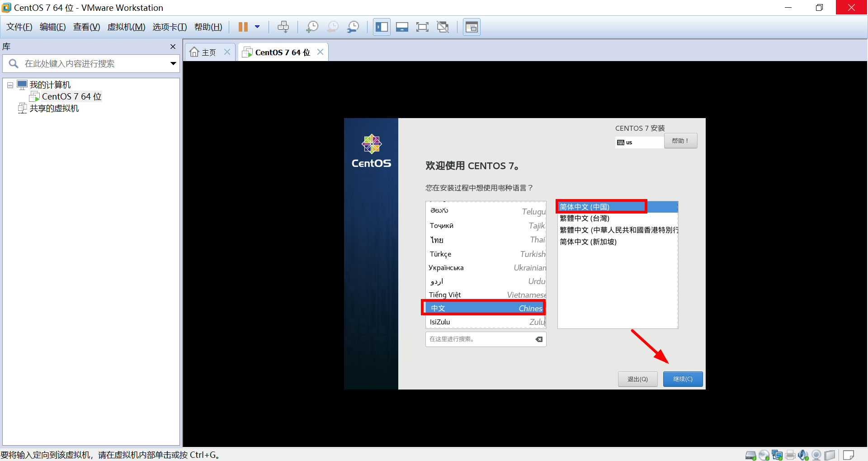Screen dimensions: 868x461
Task: Click the hard disk status icon
Action: pyautogui.click(x=750, y=455)
